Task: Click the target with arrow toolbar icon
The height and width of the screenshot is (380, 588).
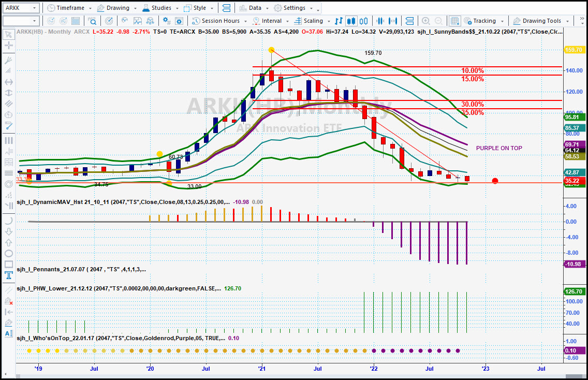Action: 109,21
